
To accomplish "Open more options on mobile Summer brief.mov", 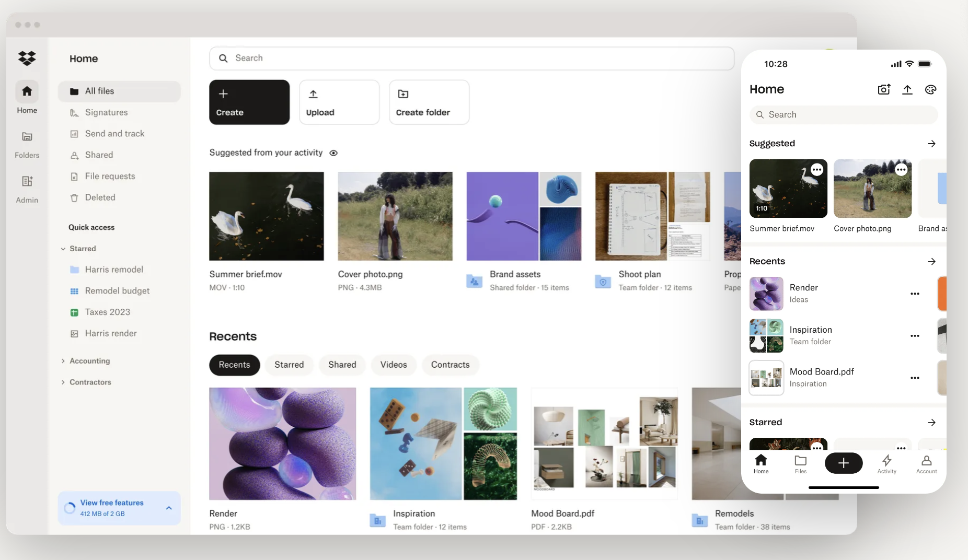I will point(817,170).
